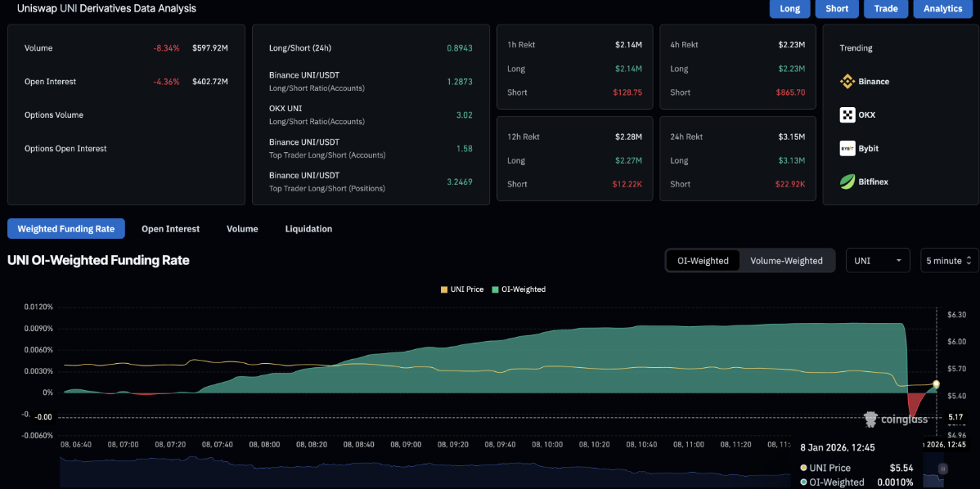Select the Bybit logo icon
This screenshot has height=489, width=980.
coord(847,149)
